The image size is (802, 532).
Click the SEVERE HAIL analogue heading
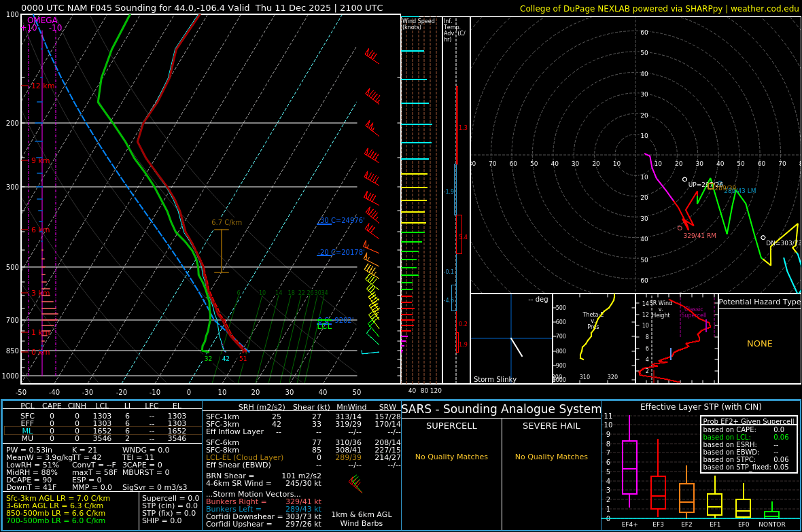point(551,426)
